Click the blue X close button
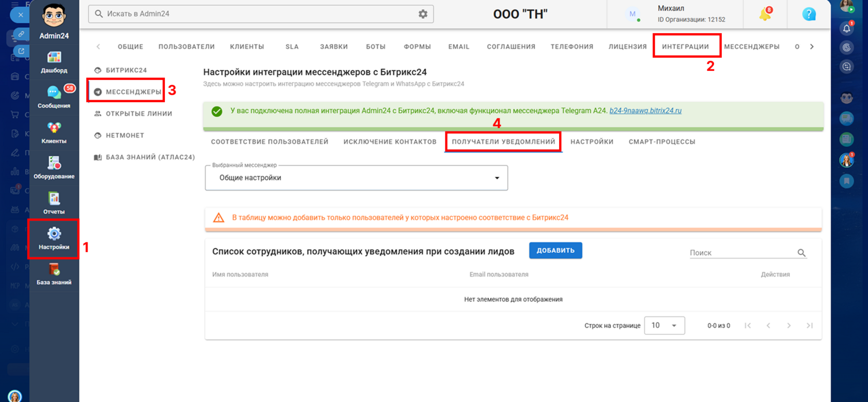 (21, 15)
